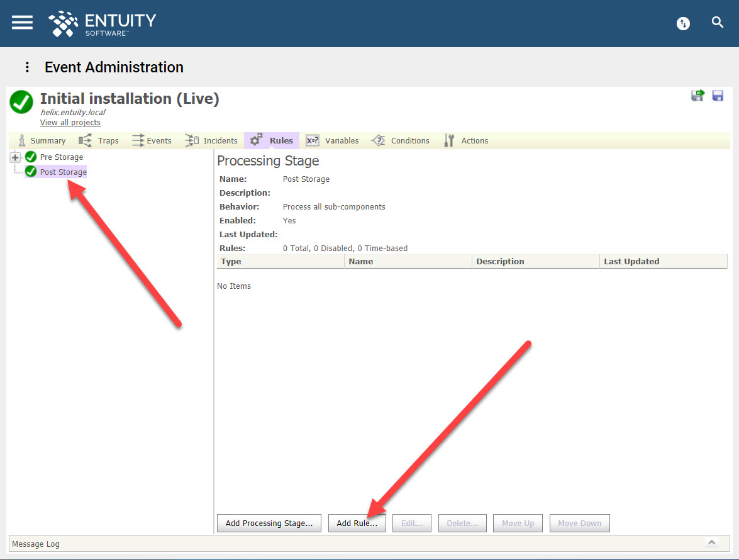
Task: Click the Actions sliders icon
Action: tap(449, 140)
